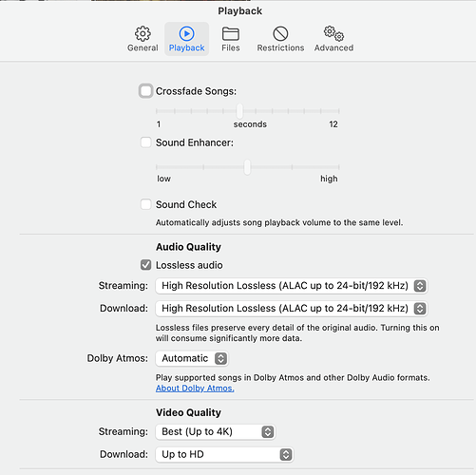This screenshot has width=476, height=475.
Task: Enable the Crossfade Songs checkbox
Action: point(145,91)
